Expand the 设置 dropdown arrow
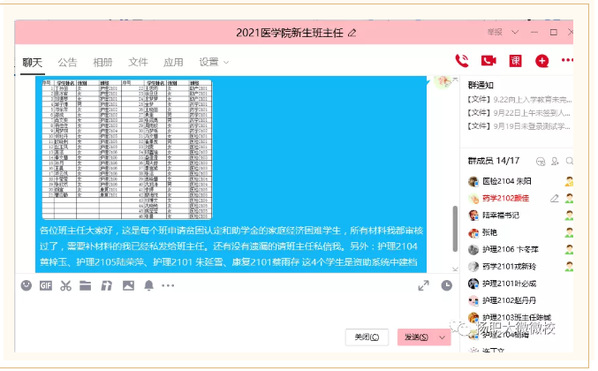Screen dimensions: 598x371 click(226, 63)
